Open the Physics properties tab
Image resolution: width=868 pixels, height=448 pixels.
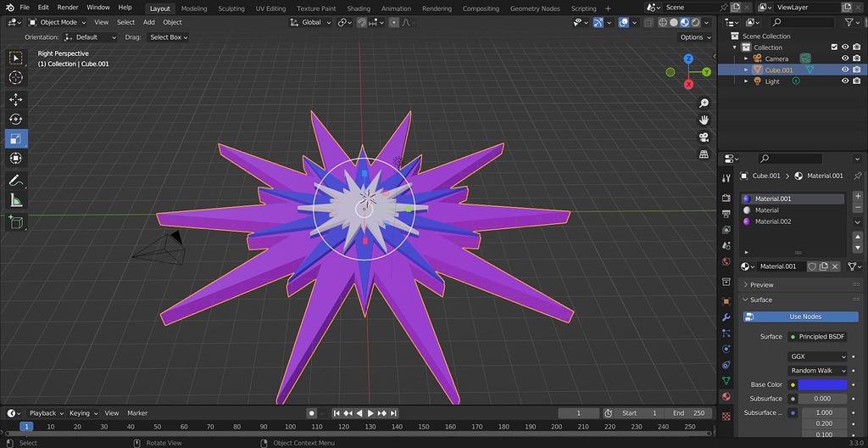point(726,350)
